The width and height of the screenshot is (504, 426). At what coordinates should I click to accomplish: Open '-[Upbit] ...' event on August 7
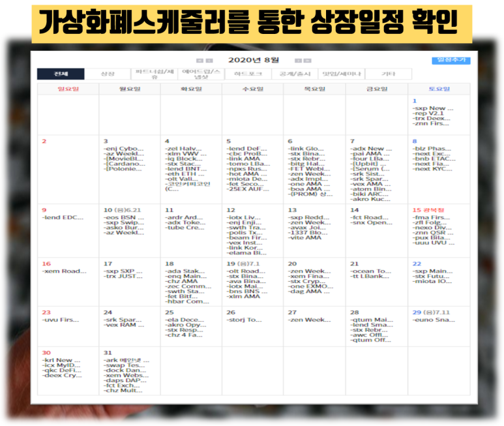[368, 164]
